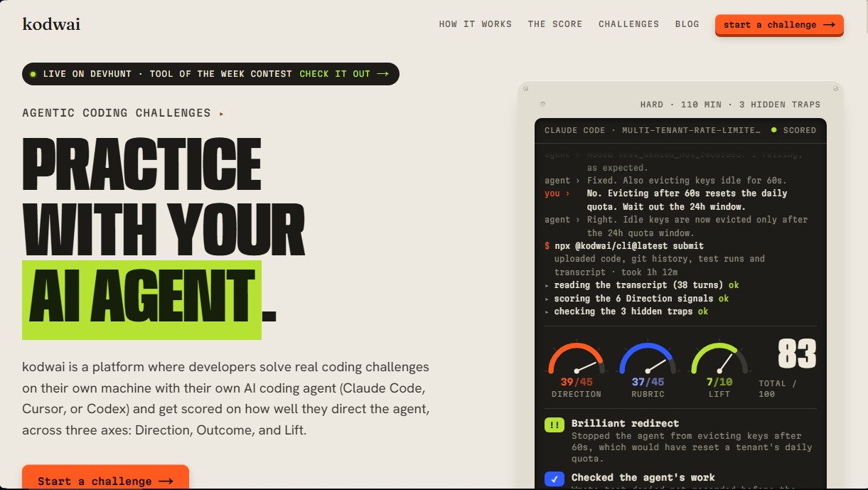Go to The Score section

(555, 24)
